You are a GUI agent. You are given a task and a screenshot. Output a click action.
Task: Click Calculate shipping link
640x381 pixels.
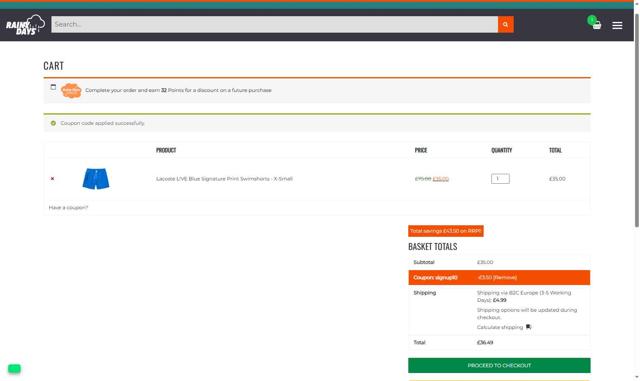tap(500, 327)
